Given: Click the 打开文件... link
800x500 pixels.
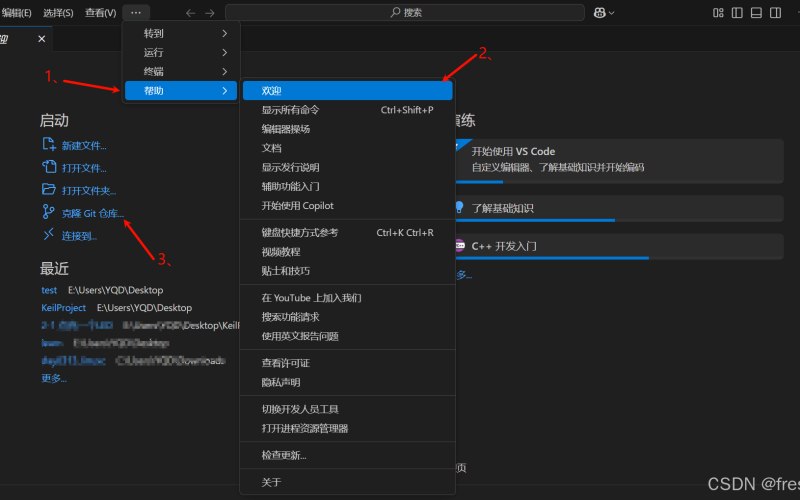Looking at the screenshot, I should (x=84, y=168).
